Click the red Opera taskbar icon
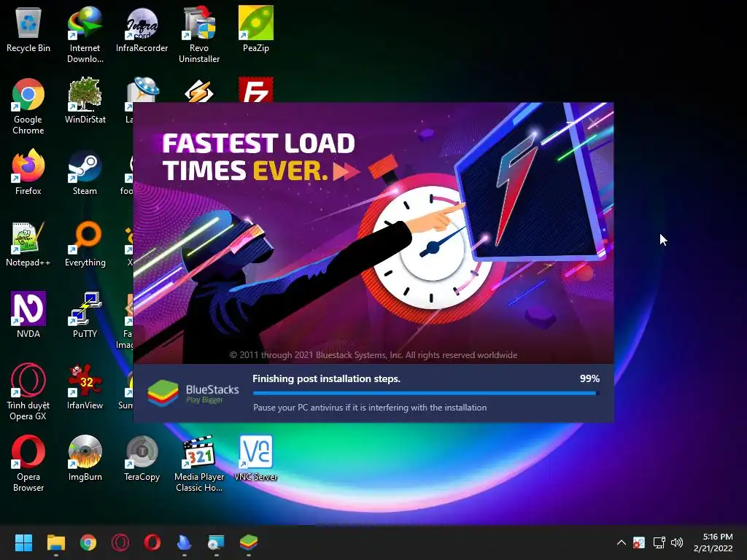 click(x=152, y=542)
